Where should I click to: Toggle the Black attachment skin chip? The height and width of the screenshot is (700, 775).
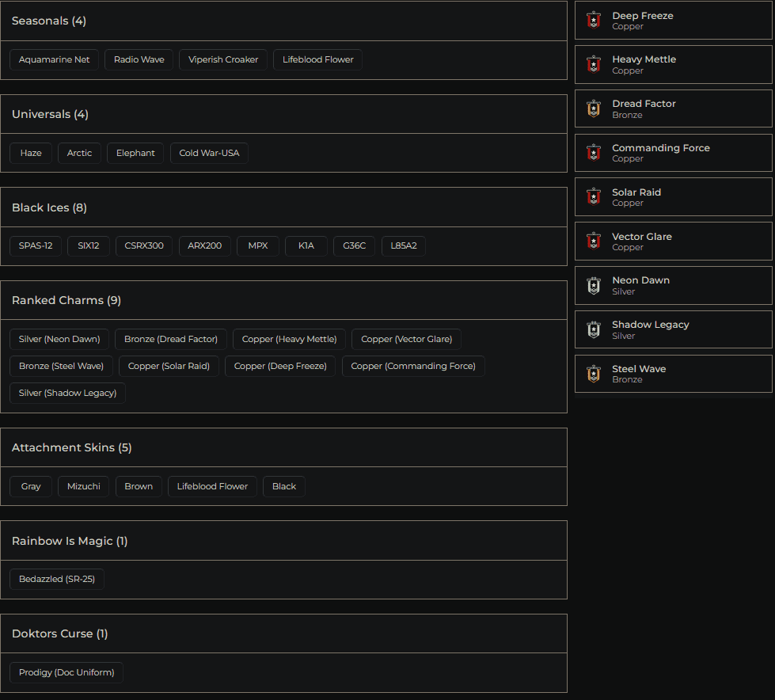[283, 486]
